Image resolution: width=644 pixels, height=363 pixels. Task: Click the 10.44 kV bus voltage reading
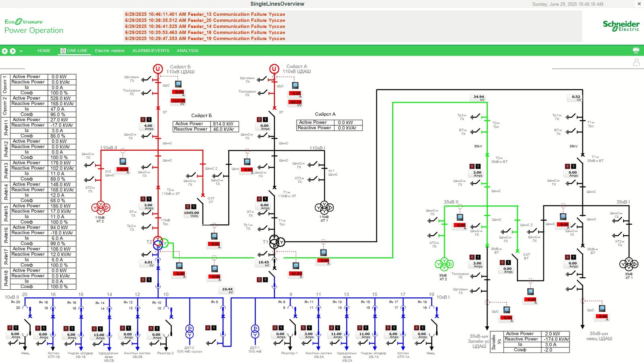[x=227, y=290]
